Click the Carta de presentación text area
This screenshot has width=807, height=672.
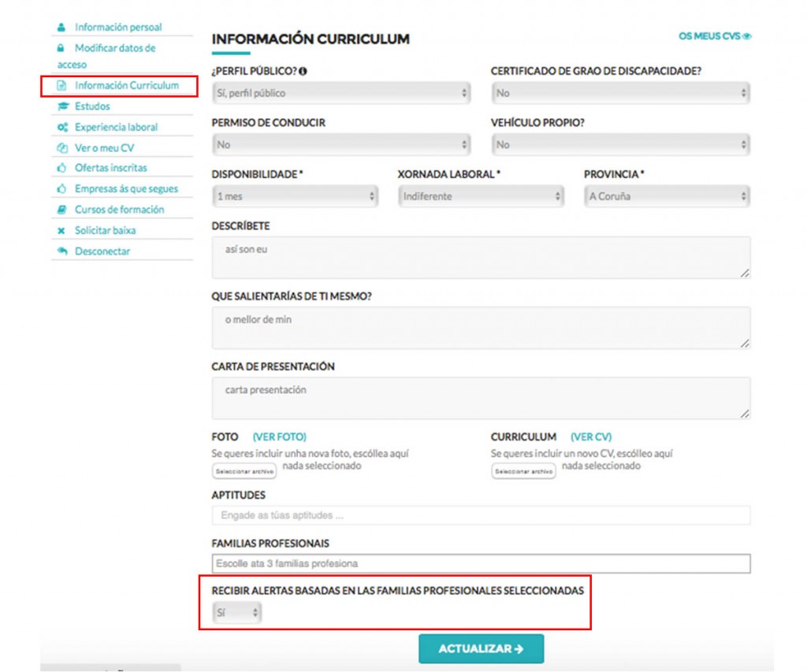click(x=482, y=399)
